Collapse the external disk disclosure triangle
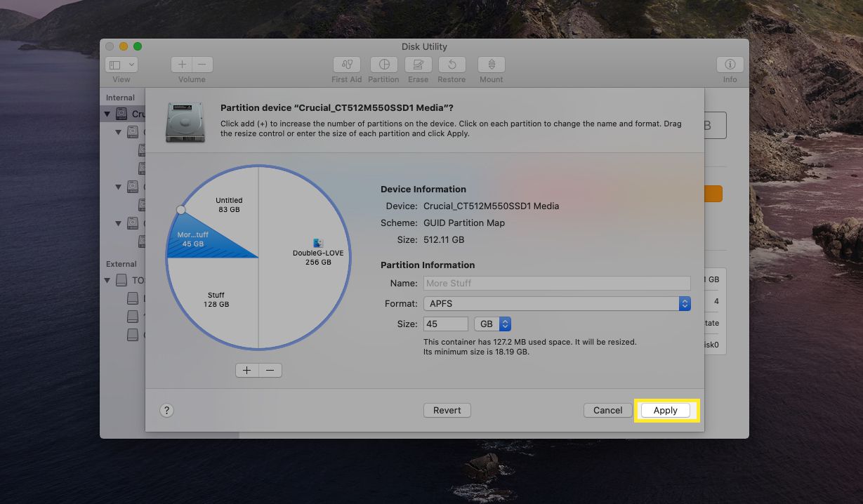Viewport: 863px width, 504px height. pyautogui.click(x=107, y=280)
